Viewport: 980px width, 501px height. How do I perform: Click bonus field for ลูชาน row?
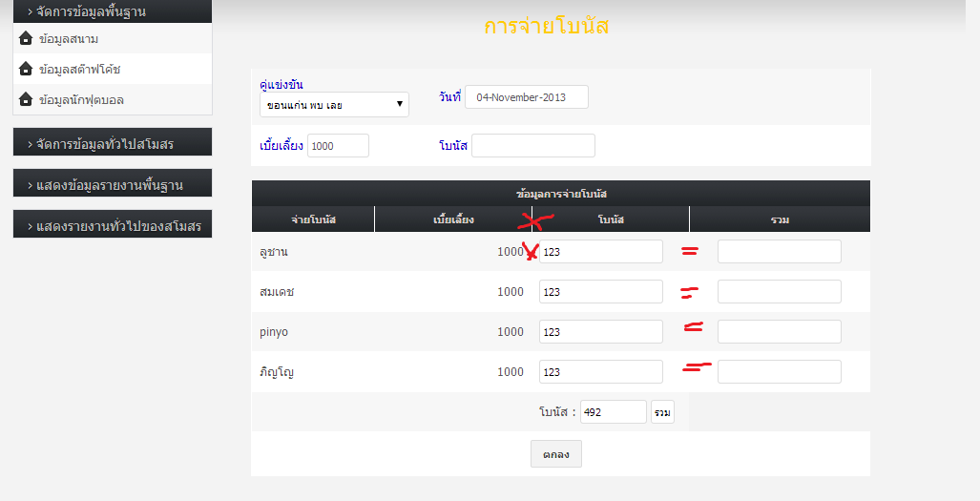pyautogui.click(x=600, y=252)
